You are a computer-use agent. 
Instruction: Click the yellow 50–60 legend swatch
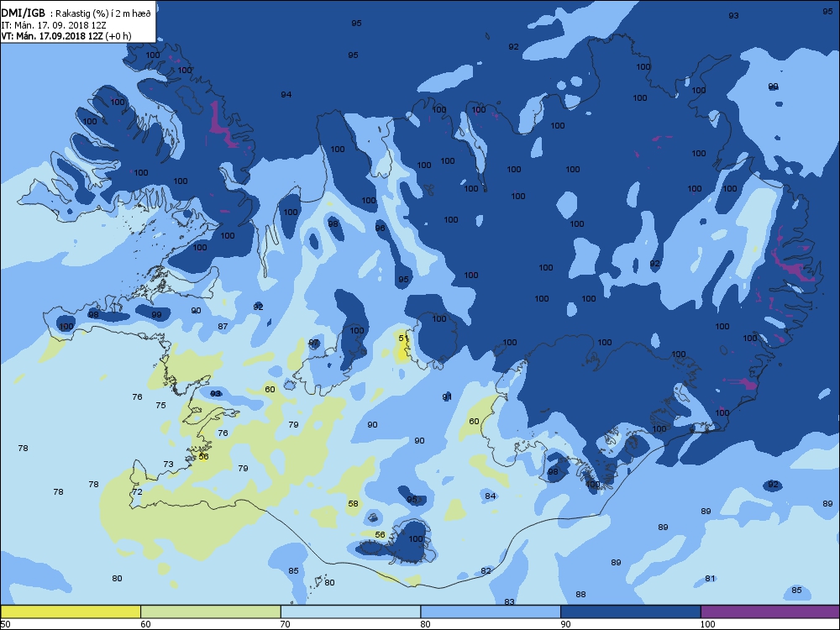(71, 612)
